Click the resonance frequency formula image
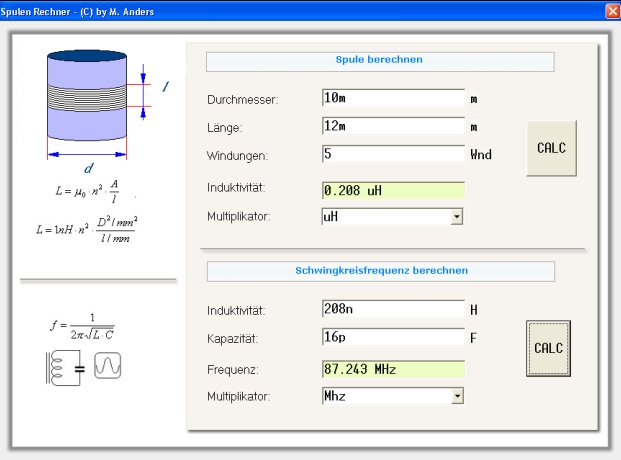621x460 pixels. [82, 327]
